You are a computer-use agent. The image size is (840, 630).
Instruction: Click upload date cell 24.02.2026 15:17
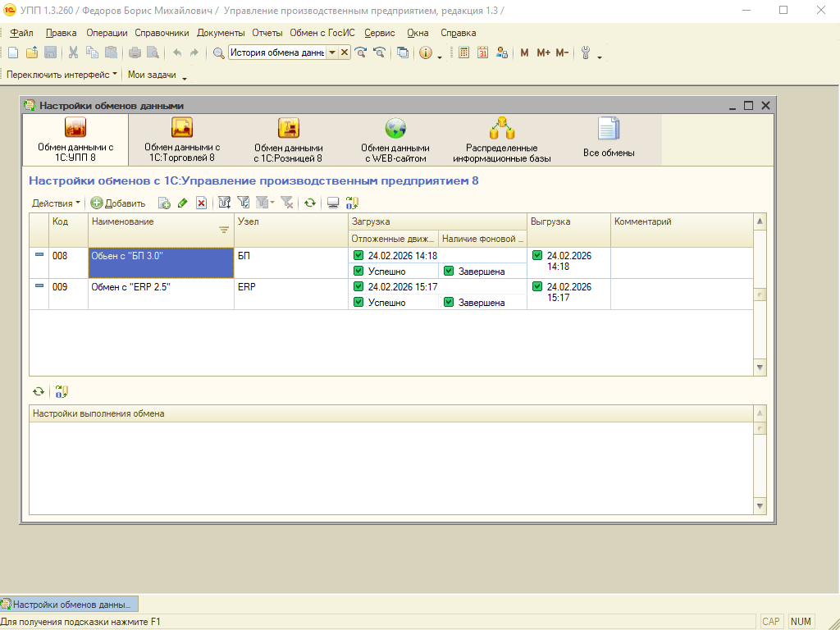[x=568, y=293]
